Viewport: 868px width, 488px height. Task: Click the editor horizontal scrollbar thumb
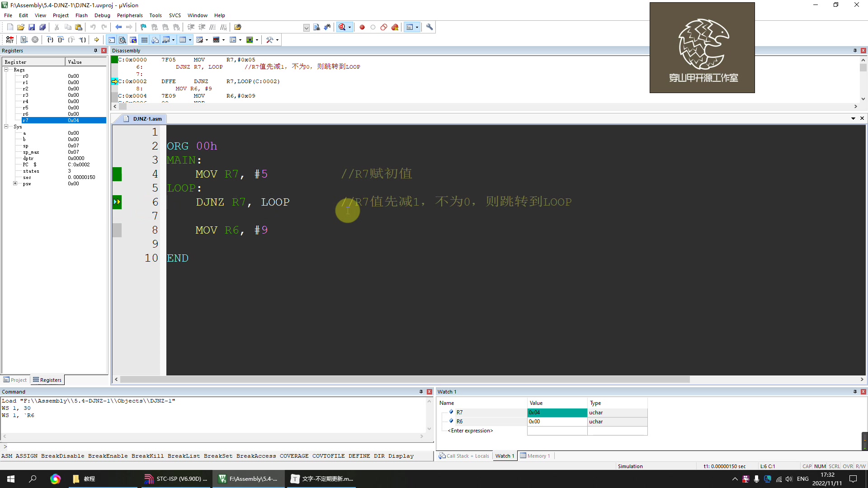(x=405, y=380)
